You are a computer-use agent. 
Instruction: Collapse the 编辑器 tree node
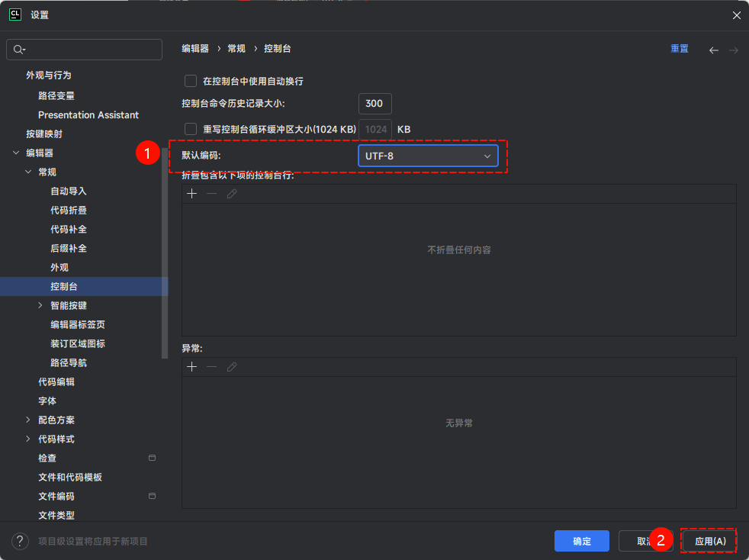15,153
